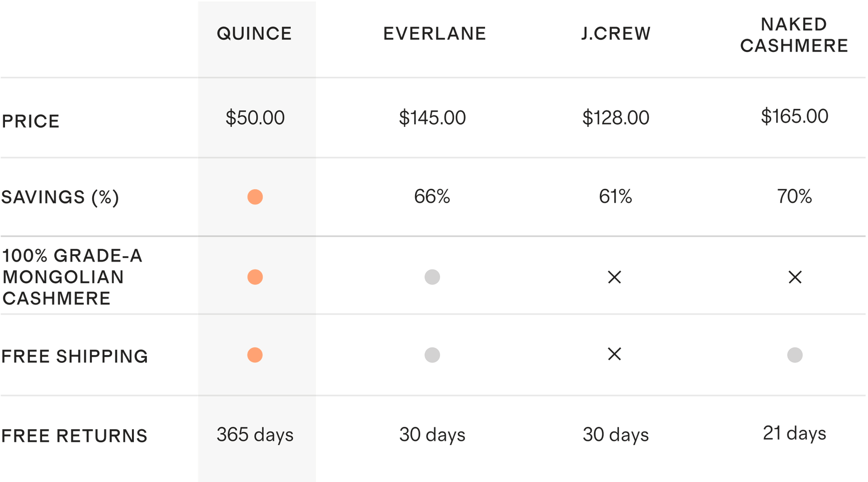This screenshot has height=482, width=868.
Task: Click the Quince $50.00 price
Action: pyautogui.click(x=255, y=118)
